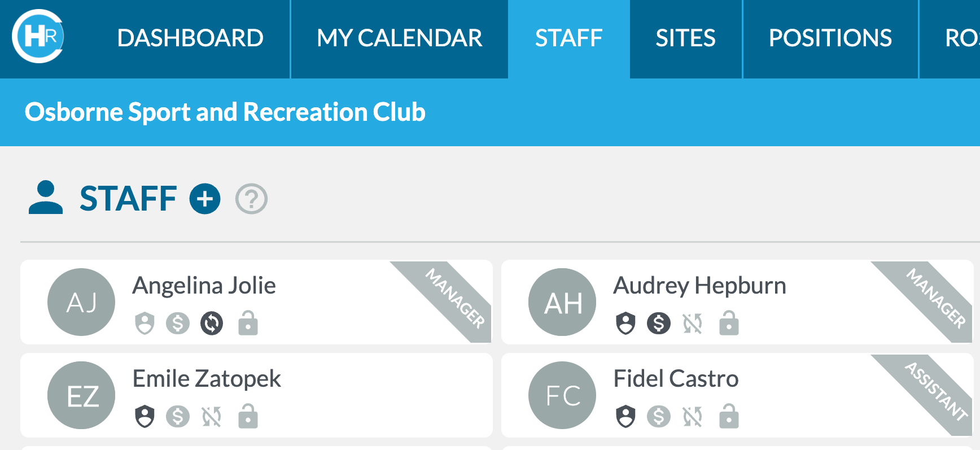Image resolution: width=980 pixels, height=450 pixels.
Task: Click Audrey Hepburn's shield icon
Action: pos(625,324)
